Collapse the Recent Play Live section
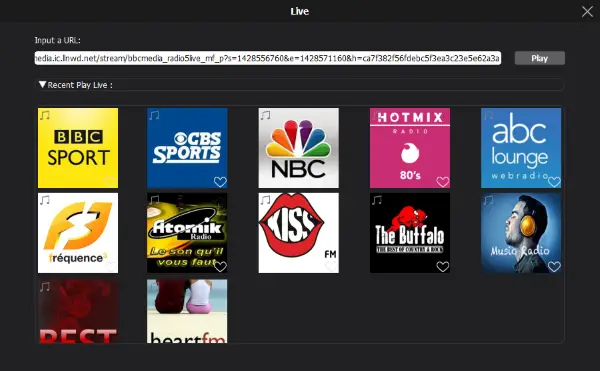The image size is (600, 371). pos(42,85)
